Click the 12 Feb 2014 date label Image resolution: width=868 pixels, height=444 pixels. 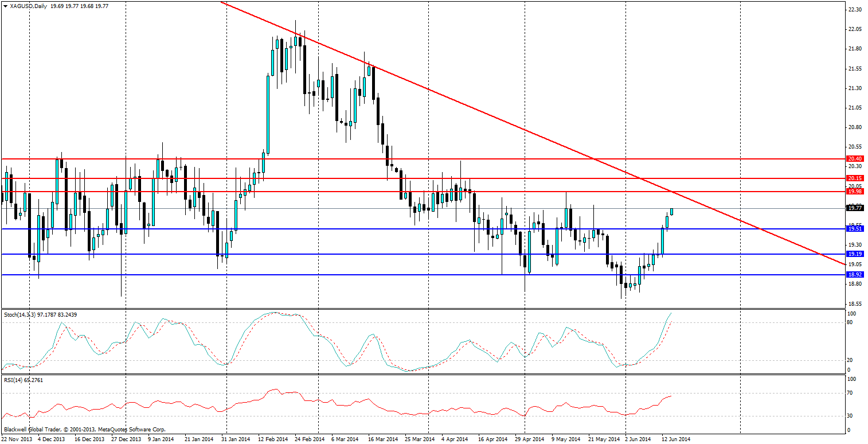(273, 439)
